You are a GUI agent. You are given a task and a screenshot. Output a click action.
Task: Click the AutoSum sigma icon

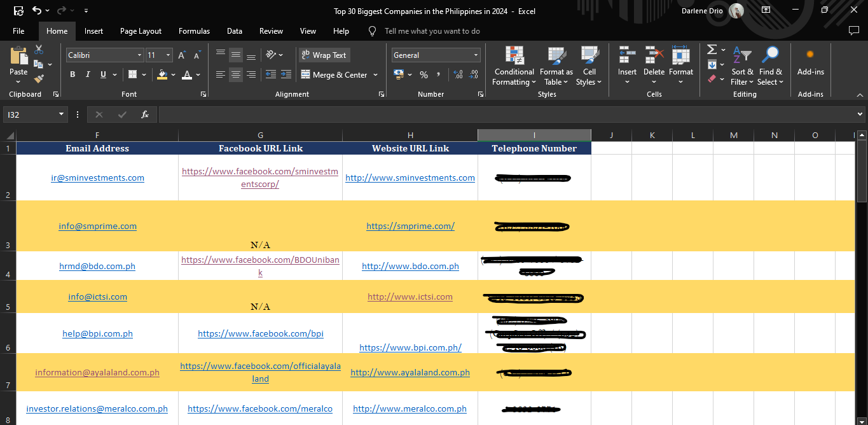(712, 50)
